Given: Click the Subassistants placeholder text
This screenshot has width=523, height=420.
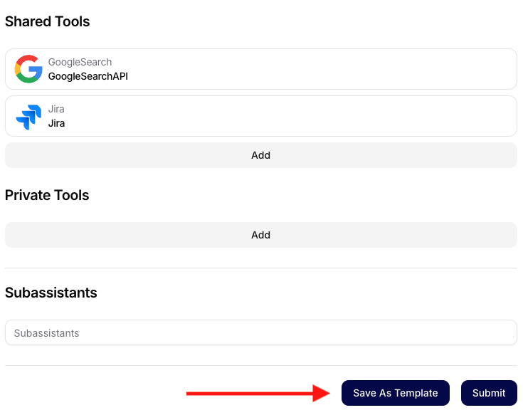Looking at the screenshot, I should (x=46, y=333).
